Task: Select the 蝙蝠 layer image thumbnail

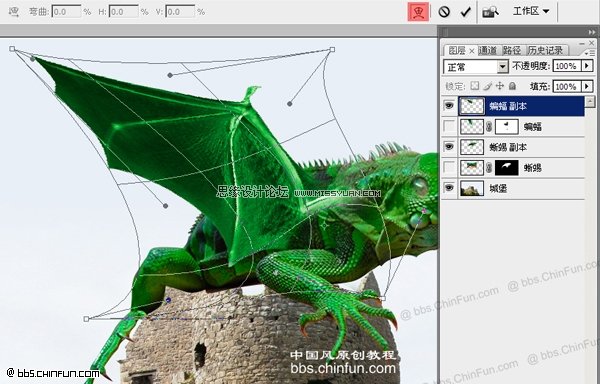Action: coord(471,127)
